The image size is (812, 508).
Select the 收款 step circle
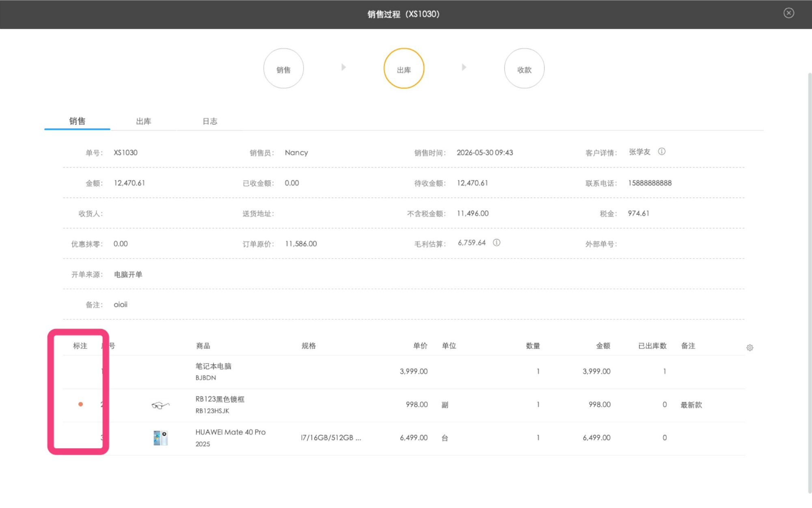click(x=524, y=68)
